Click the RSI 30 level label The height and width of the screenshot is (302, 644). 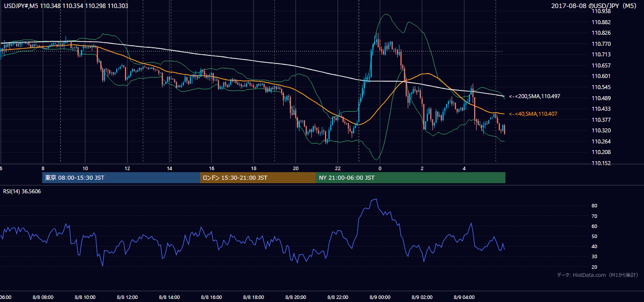click(x=595, y=257)
